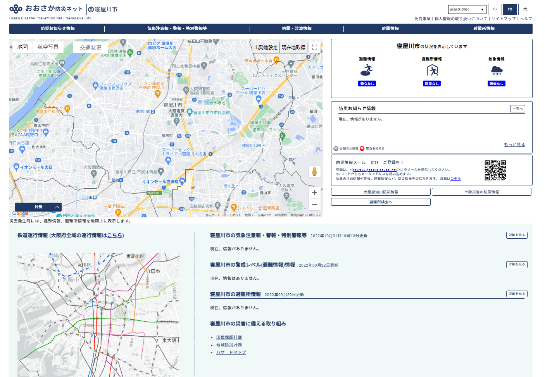Viewport: 545px width, 377px height.
Task: Click the evacuation information running-person icon
Action: [x=367, y=70]
